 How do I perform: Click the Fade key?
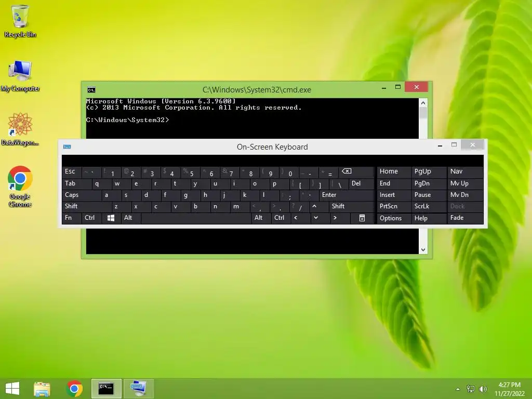coord(465,218)
